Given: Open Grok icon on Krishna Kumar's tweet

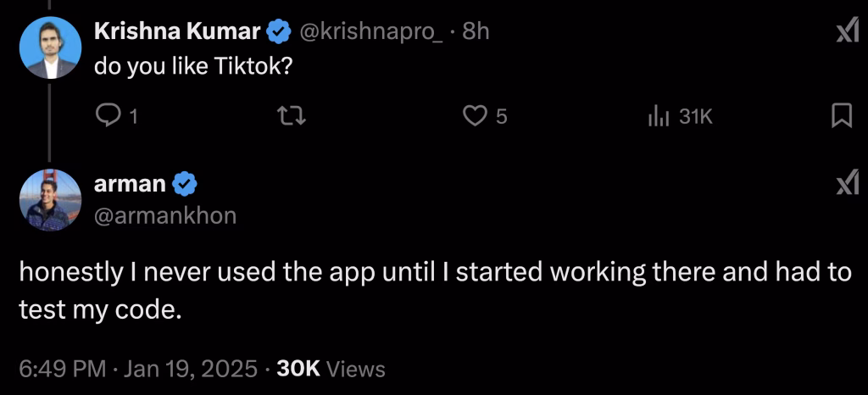Looking at the screenshot, I should (x=847, y=32).
